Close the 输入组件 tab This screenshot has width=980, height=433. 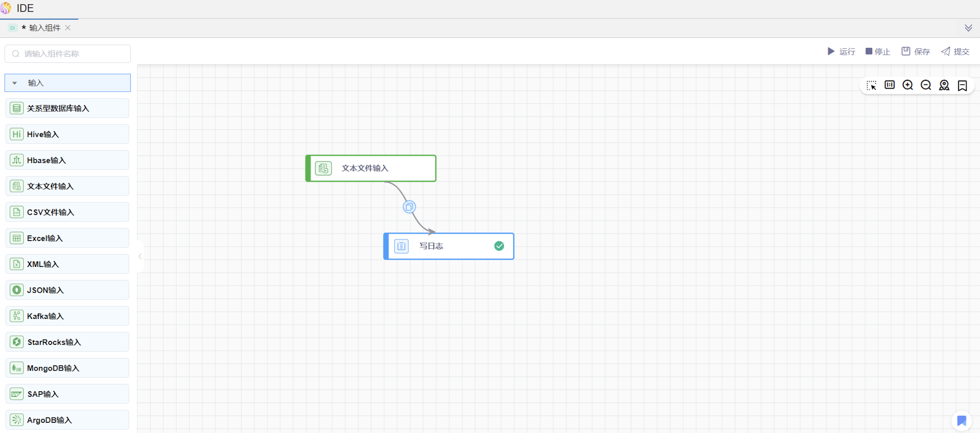68,28
